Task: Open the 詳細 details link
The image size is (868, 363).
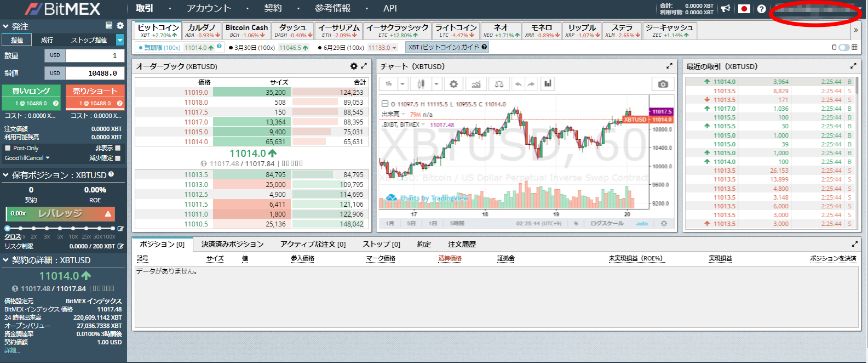Action: coord(12,350)
